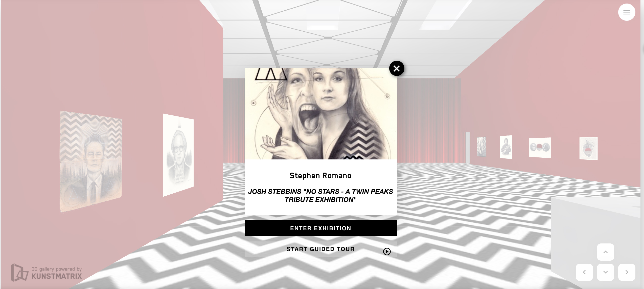Move forward with the up arrow

(605, 252)
